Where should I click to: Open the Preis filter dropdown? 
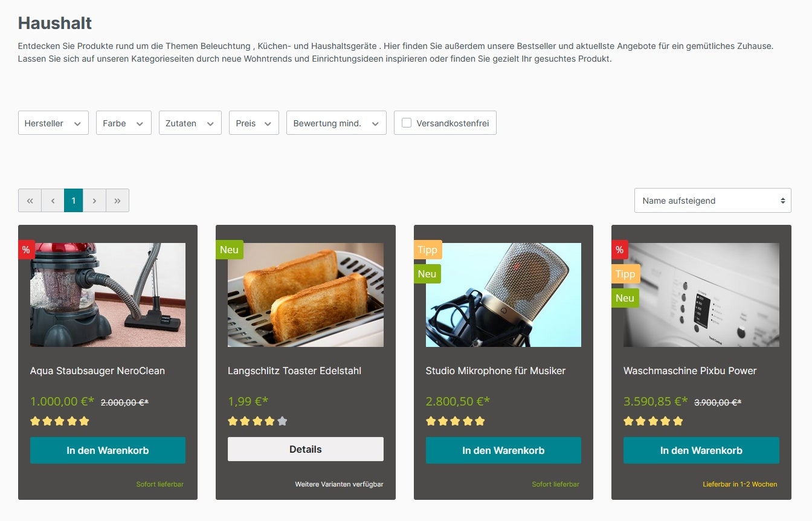coord(253,123)
